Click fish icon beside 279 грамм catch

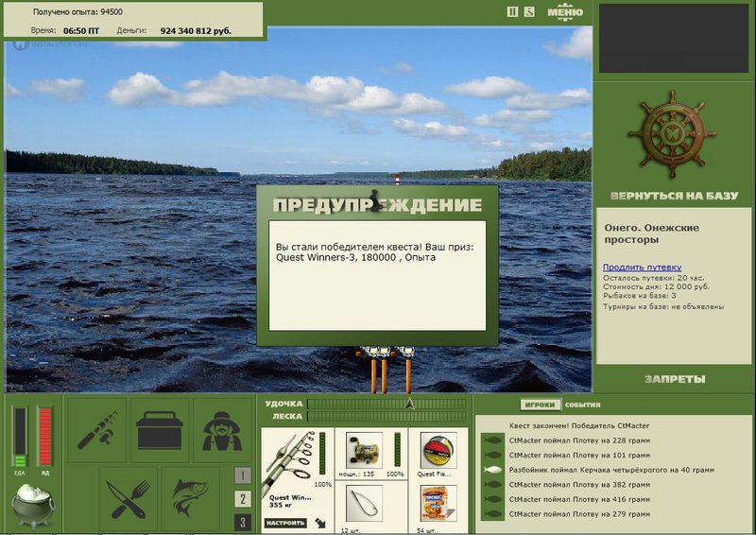tap(493, 514)
